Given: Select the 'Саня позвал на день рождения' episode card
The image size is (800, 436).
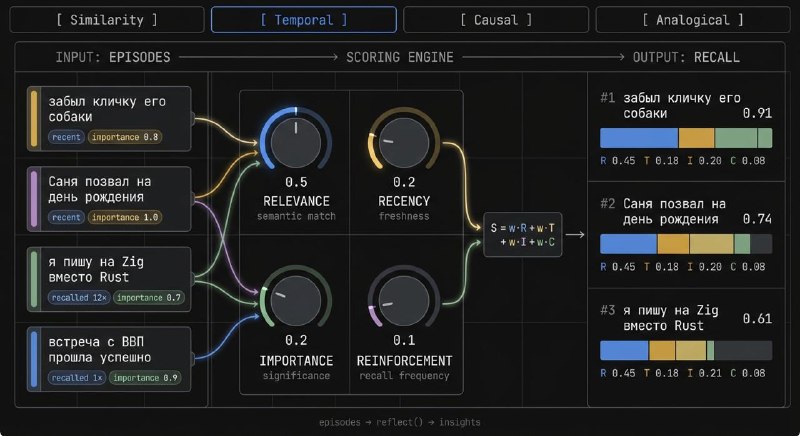Looking at the screenshot, I should (x=109, y=199).
